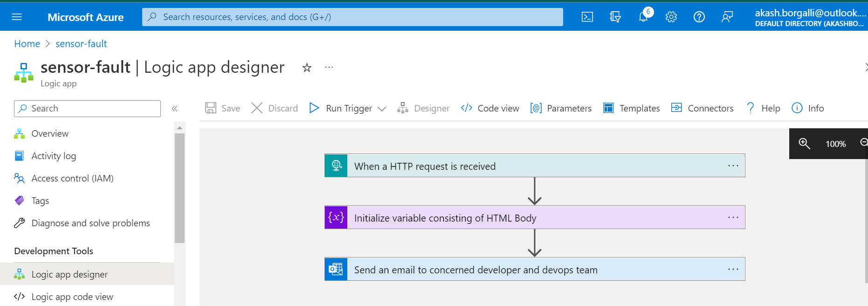This screenshot has width=868, height=306.
Task: Expand the Run Trigger dropdown arrow
Action: [x=382, y=109]
